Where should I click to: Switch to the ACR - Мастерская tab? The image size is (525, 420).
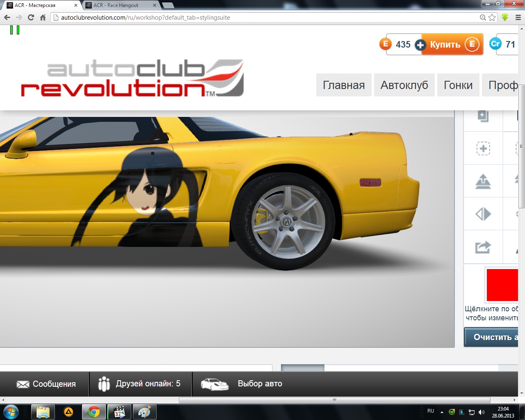point(41,5)
